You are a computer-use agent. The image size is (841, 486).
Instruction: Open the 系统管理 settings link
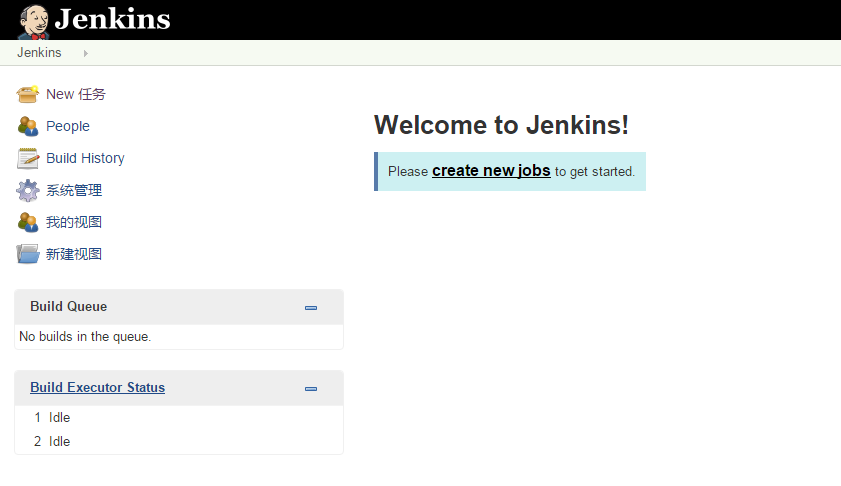click(x=74, y=190)
